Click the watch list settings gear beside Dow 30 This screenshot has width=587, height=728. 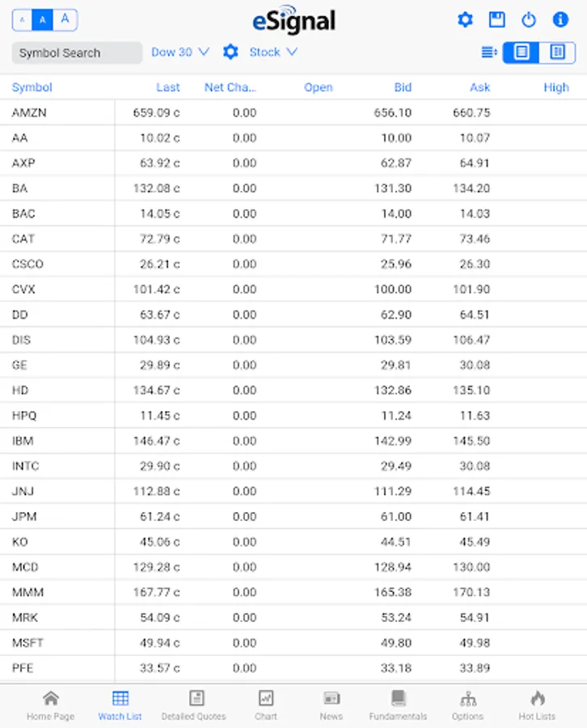230,52
